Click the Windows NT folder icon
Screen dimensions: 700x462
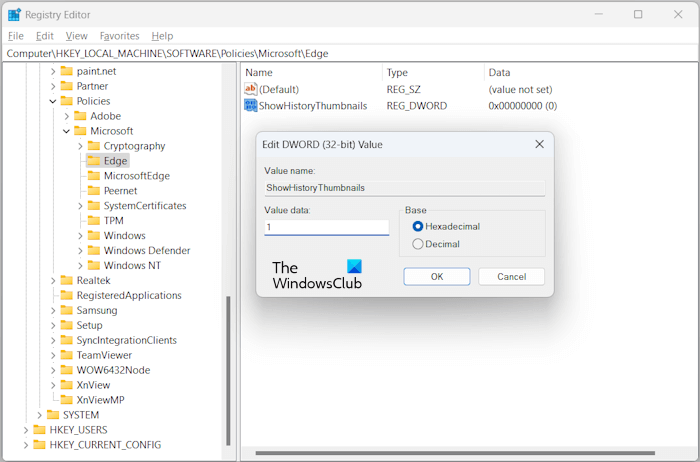click(x=94, y=265)
